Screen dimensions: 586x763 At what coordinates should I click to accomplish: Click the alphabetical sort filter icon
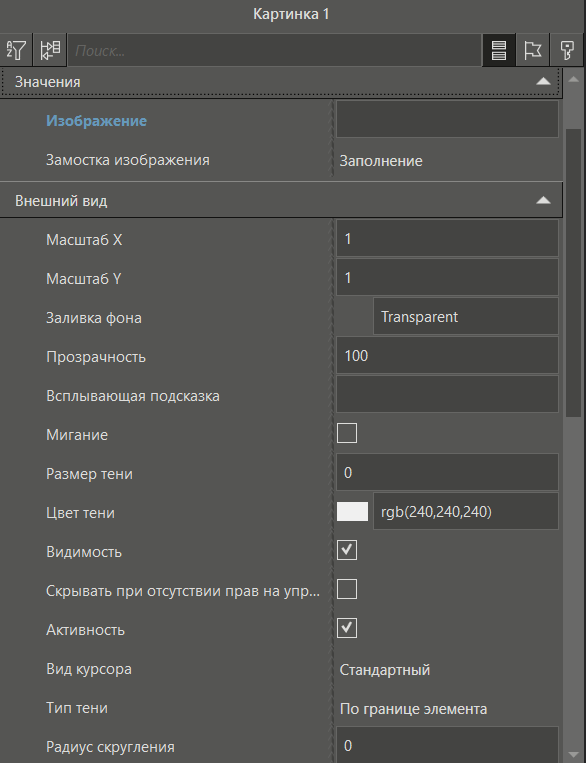pyautogui.click(x=16, y=50)
